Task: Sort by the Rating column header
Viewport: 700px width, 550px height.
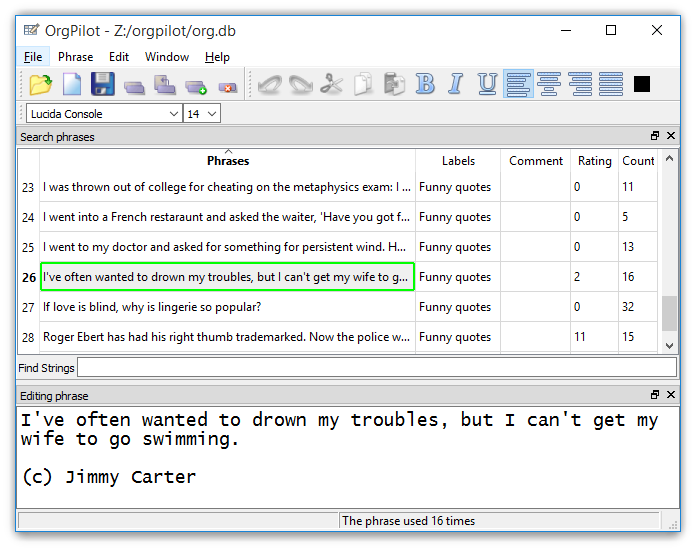Action: [x=594, y=161]
